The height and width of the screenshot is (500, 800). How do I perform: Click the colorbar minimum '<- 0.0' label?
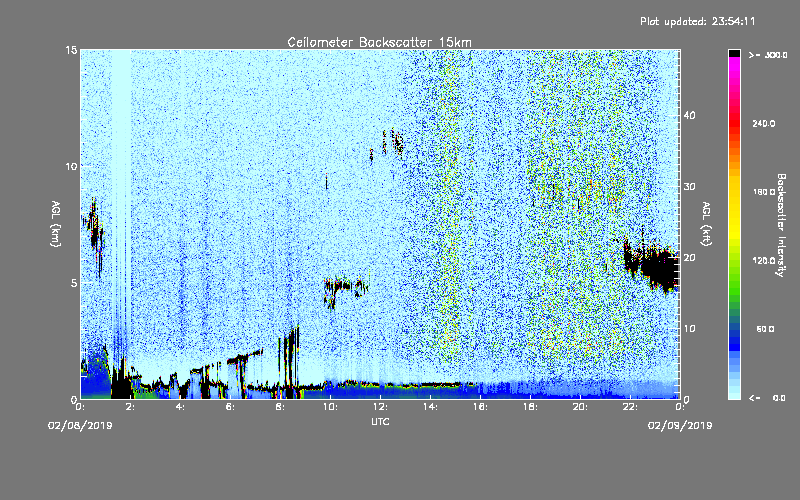pyautogui.click(x=767, y=397)
